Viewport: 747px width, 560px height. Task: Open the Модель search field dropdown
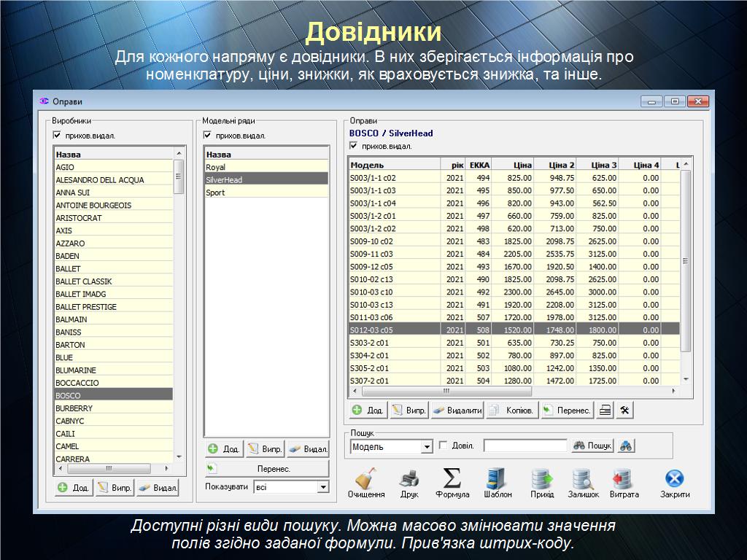[x=427, y=446]
